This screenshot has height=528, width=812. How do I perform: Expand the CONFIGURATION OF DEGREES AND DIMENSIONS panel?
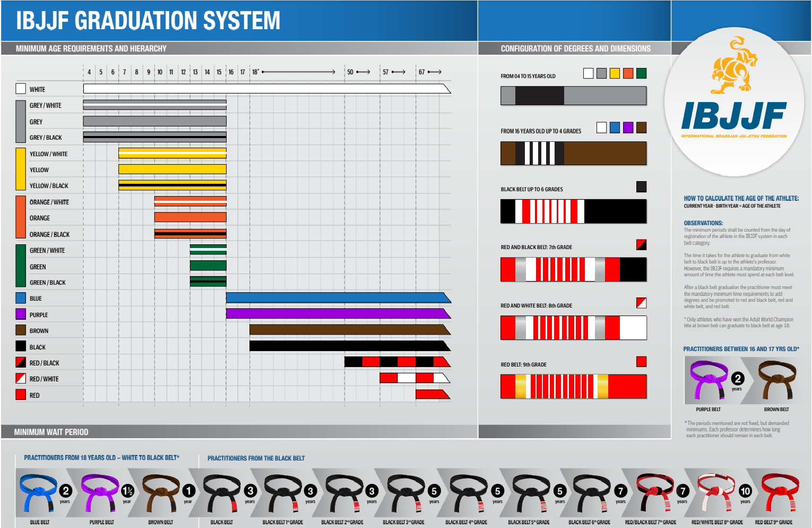[575, 48]
